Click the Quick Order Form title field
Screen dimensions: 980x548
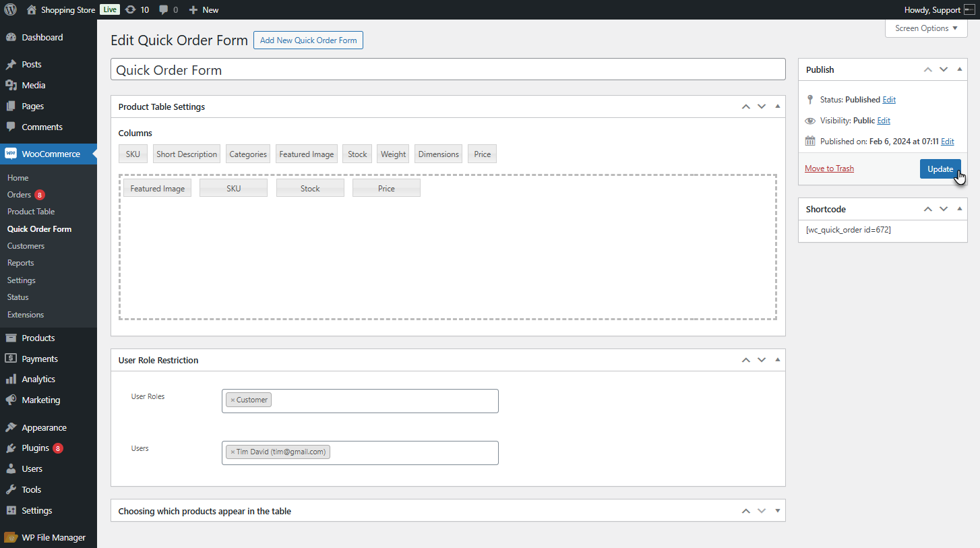click(448, 70)
